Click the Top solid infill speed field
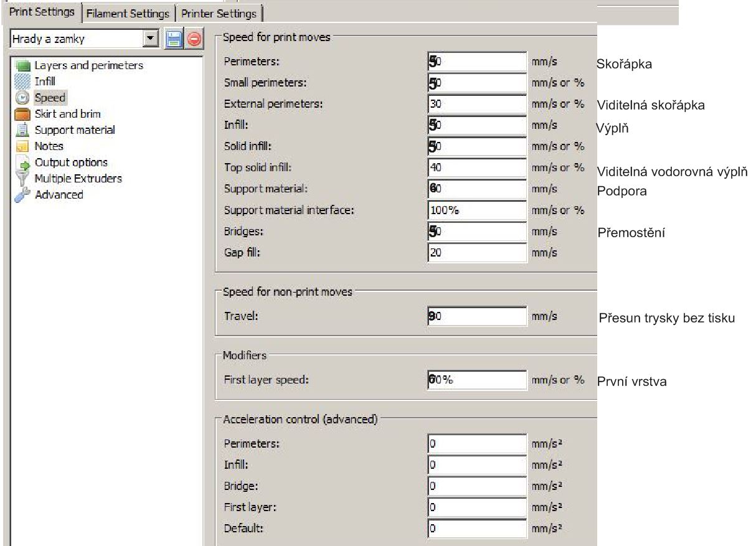The height and width of the screenshot is (546, 756). coord(478,167)
